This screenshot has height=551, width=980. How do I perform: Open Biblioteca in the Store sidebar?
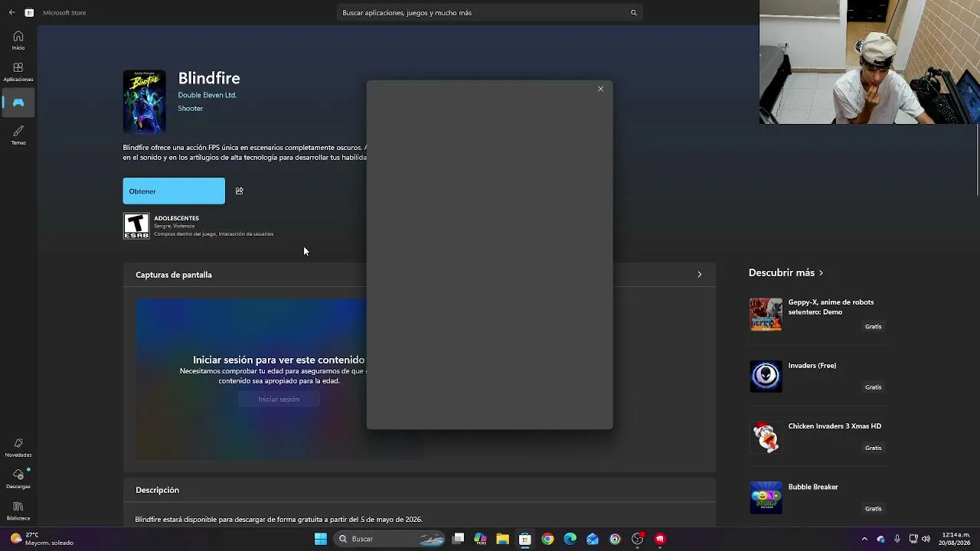click(18, 510)
